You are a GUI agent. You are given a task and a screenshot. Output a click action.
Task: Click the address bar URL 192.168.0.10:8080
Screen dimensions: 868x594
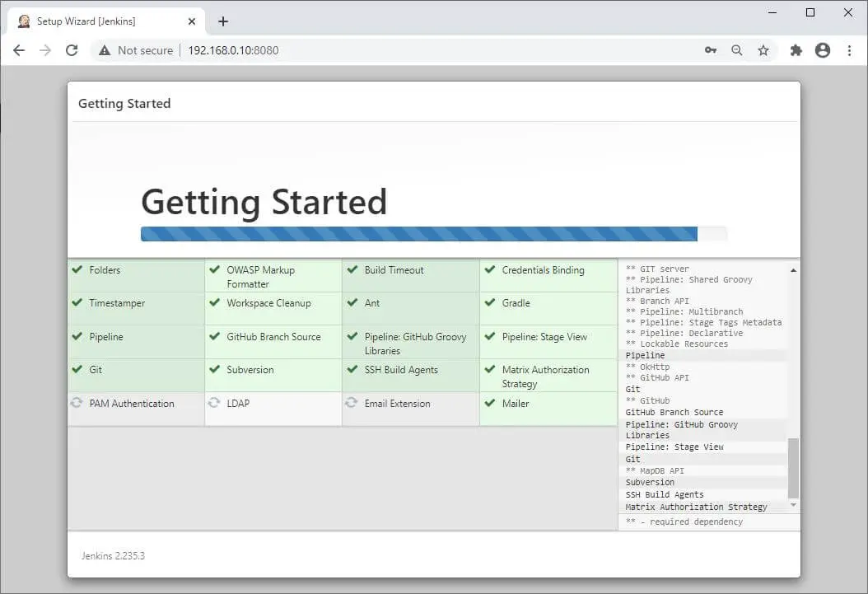(x=233, y=50)
